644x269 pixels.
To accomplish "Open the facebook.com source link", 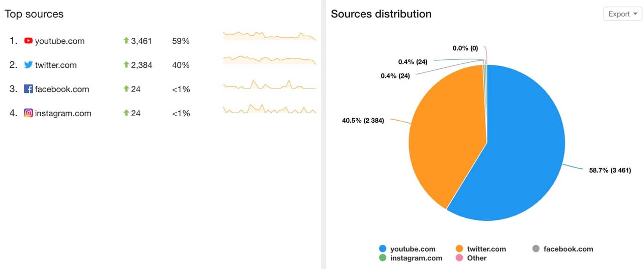I will point(62,89).
